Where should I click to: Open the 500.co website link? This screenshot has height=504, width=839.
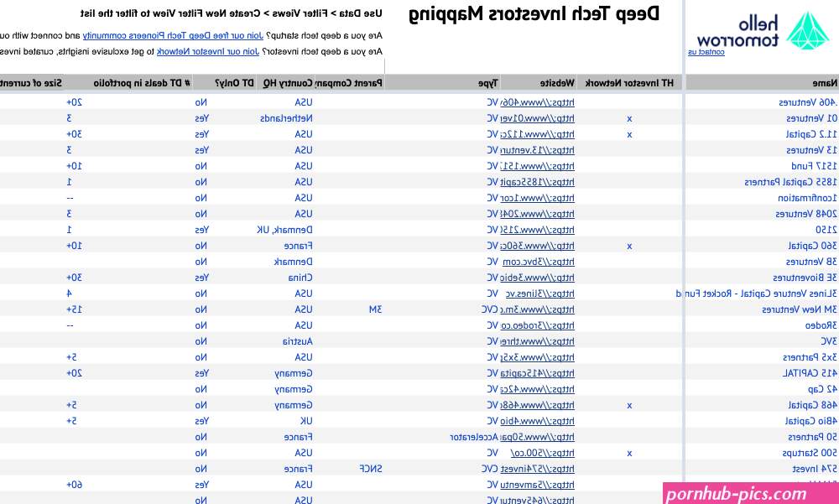543,453
